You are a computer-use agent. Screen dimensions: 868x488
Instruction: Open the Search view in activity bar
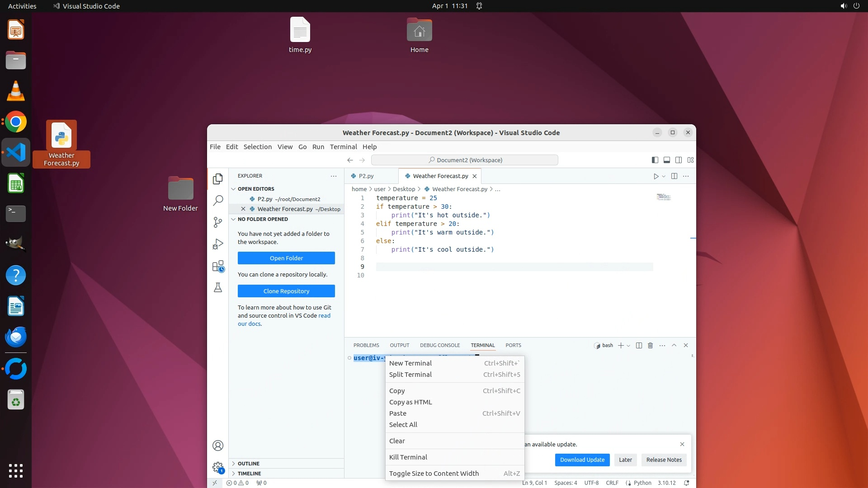coord(218,200)
